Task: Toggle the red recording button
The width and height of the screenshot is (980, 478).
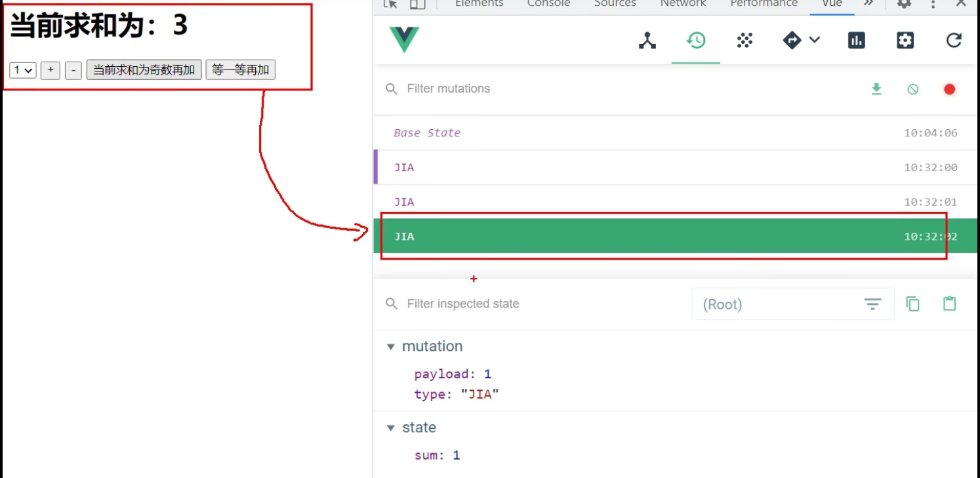Action: click(949, 89)
